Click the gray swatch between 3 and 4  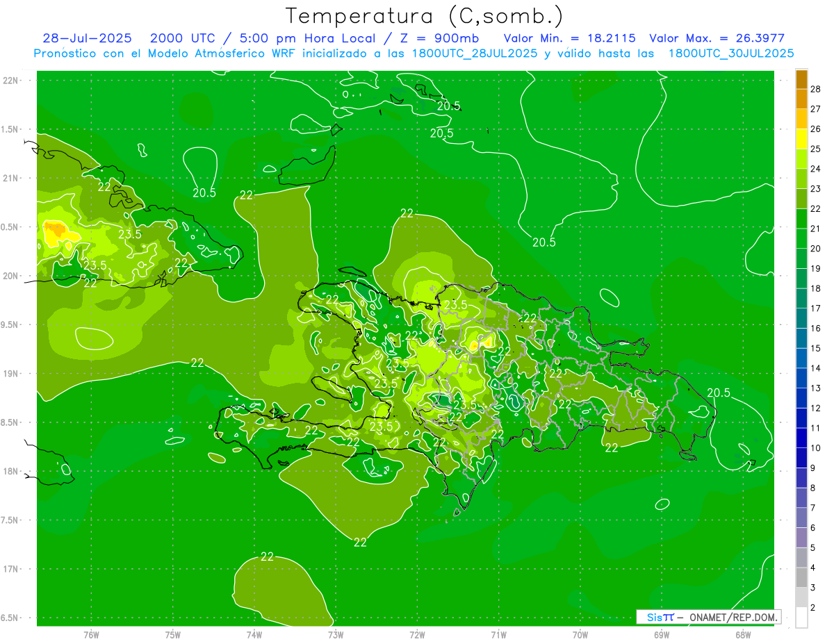pos(801,577)
